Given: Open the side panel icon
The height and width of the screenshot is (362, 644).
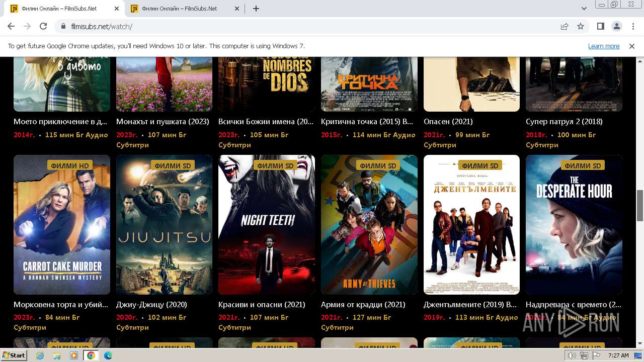Looking at the screenshot, I should point(601,26).
